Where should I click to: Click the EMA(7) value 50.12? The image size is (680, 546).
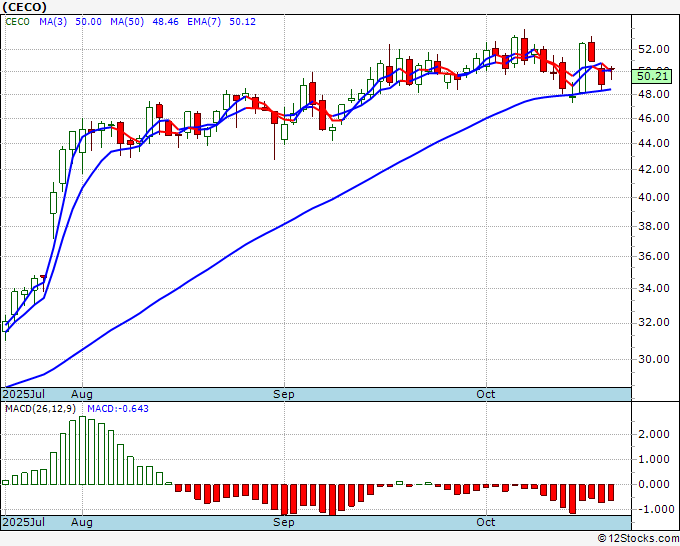click(x=242, y=22)
